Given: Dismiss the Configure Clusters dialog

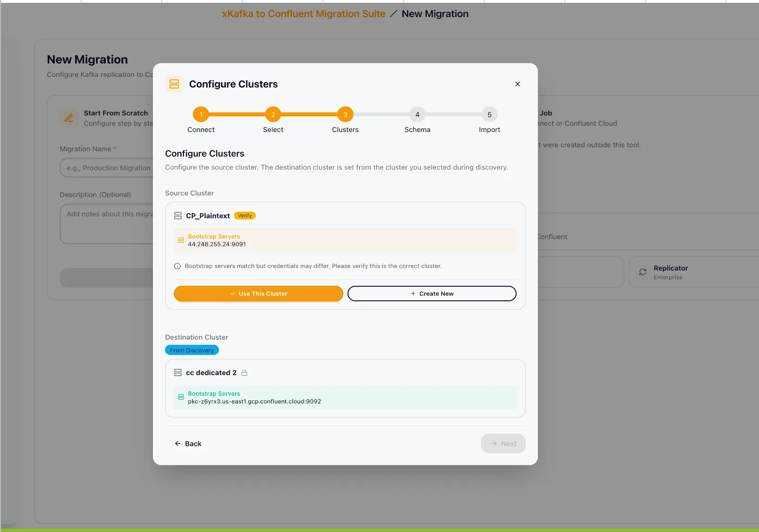Looking at the screenshot, I should click(x=518, y=84).
